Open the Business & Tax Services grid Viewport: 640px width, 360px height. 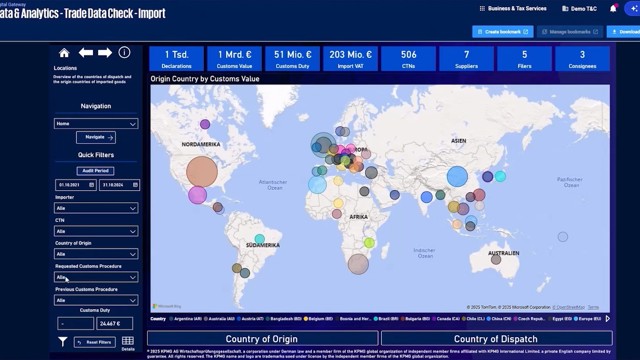tap(513, 8)
